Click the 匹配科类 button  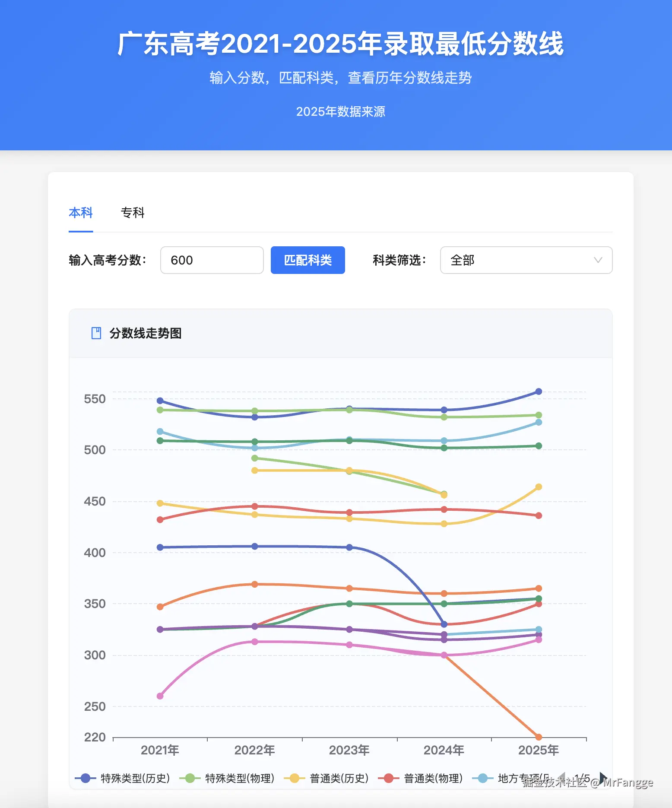307,260
